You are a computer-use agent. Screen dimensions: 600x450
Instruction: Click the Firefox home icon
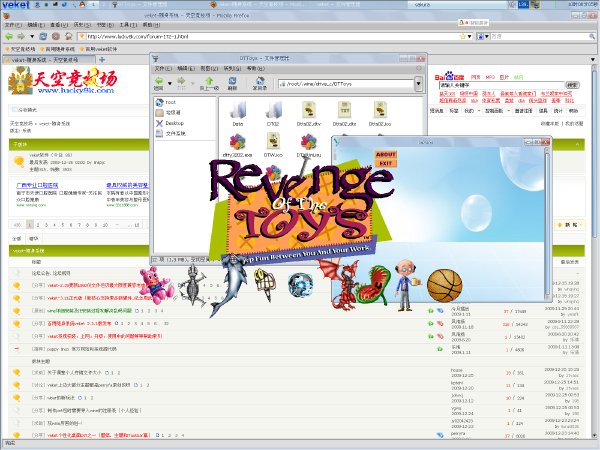[x=68, y=36]
